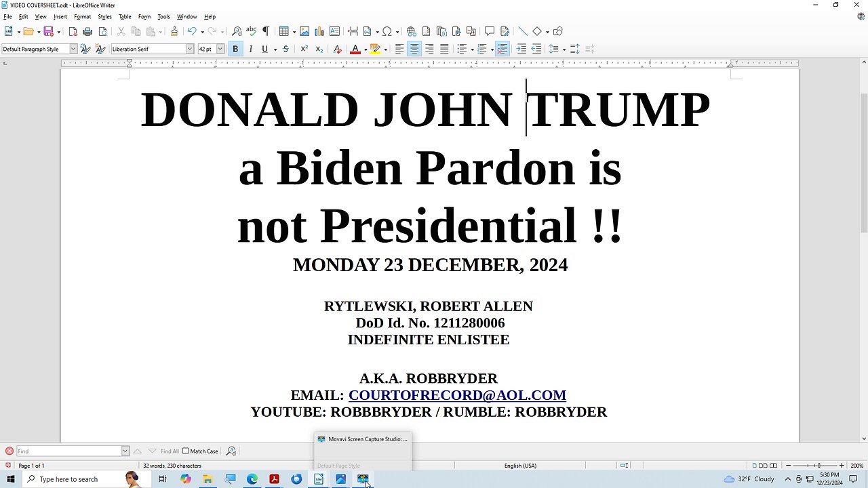The image size is (868, 488).
Task: Open the Format menu
Action: tap(83, 17)
